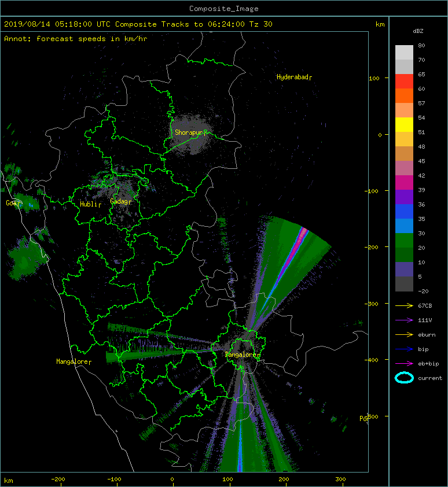Click the 'Annot: forecast speeds in km/hr' line
This screenshot has height=487, width=448.
click(76, 39)
